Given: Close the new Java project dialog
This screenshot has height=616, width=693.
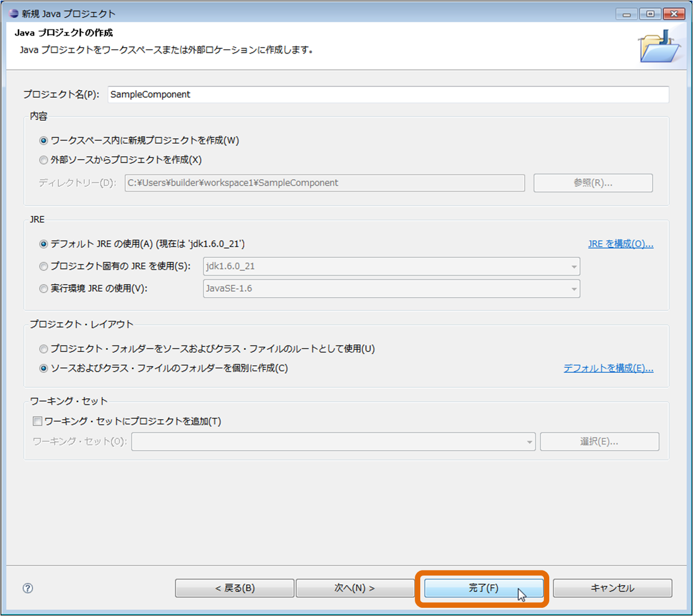Looking at the screenshot, I should coord(674,14).
